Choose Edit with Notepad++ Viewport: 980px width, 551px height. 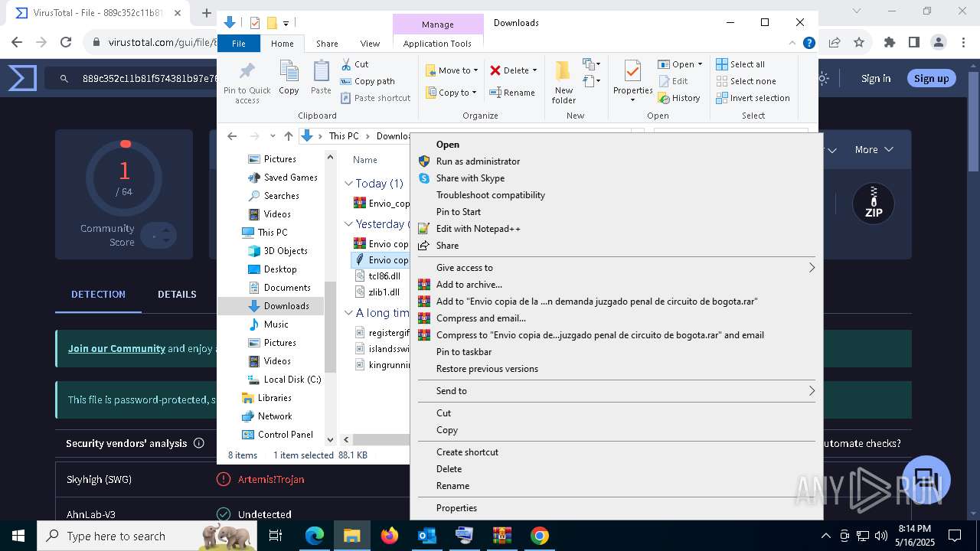click(616, 229)
